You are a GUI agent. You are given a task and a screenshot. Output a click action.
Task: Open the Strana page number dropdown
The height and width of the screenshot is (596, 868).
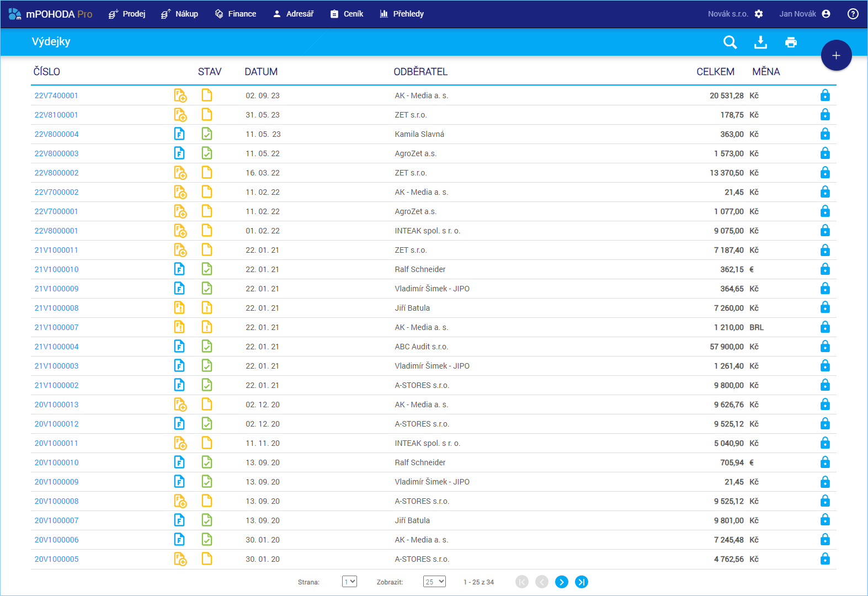(x=349, y=582)
